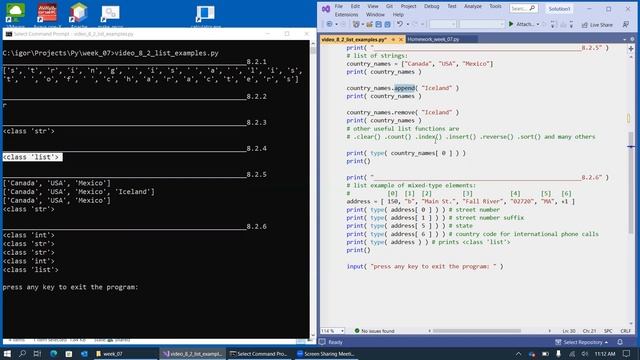
Task: Click the tab well settings gear icon
Action: tap(633, 39)
